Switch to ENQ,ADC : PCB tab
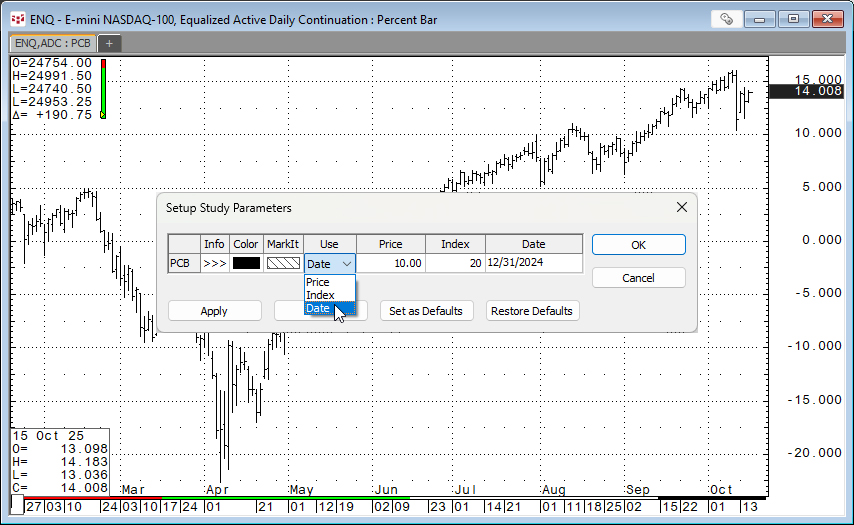The image size is (854, 525). click(51, 43)
